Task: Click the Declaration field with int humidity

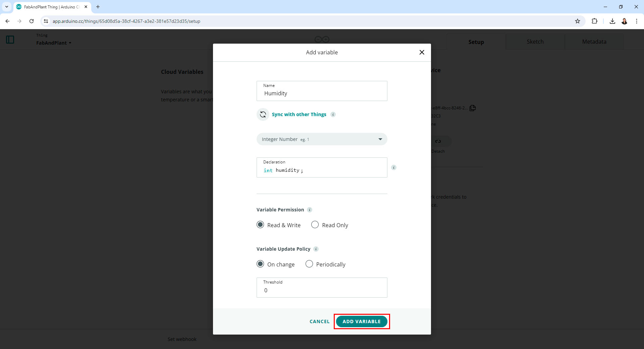Action: (x=322, y=167)
